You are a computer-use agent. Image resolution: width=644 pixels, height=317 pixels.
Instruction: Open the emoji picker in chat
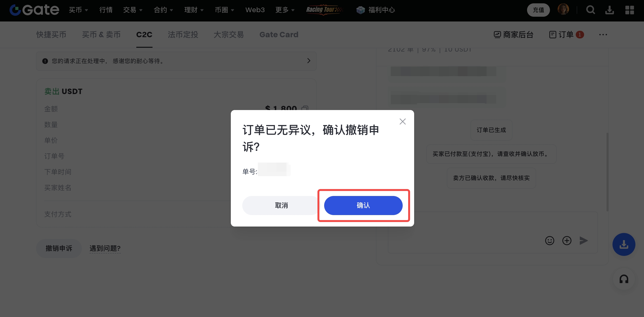point(549,241)
